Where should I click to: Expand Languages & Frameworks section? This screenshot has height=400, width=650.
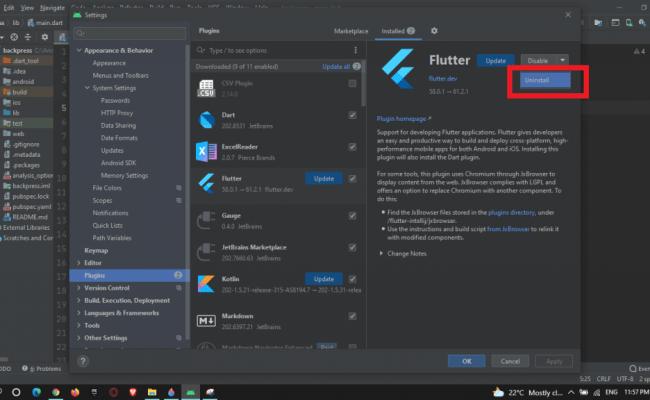79,313
